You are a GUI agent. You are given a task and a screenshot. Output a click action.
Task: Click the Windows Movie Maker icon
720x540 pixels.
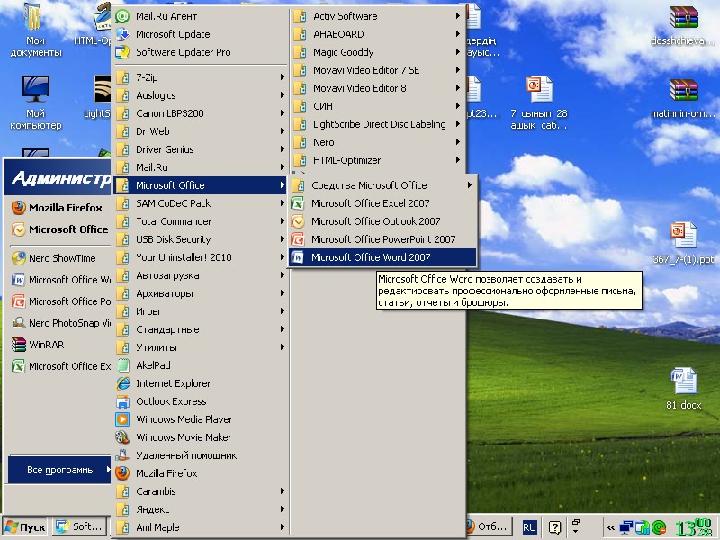coord(122,438)
